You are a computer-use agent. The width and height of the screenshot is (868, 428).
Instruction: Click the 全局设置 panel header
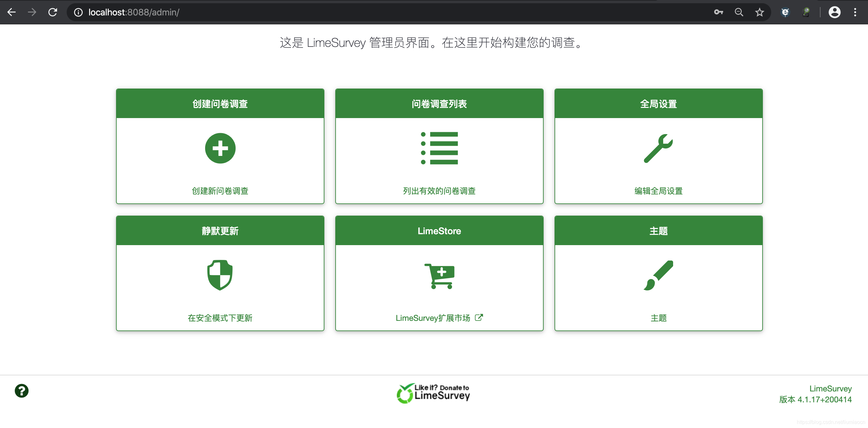coord(658,104)
